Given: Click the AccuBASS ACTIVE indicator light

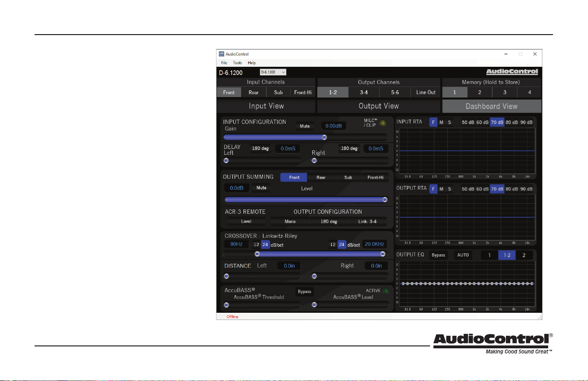Looking at the screenshot, I should point(386,291).
